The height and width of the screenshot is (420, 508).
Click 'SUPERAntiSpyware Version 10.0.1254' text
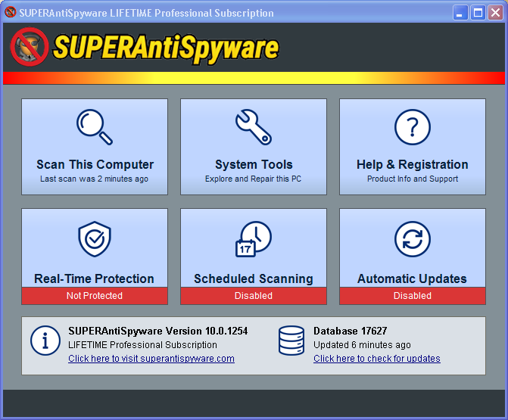[x=157, y=331]
